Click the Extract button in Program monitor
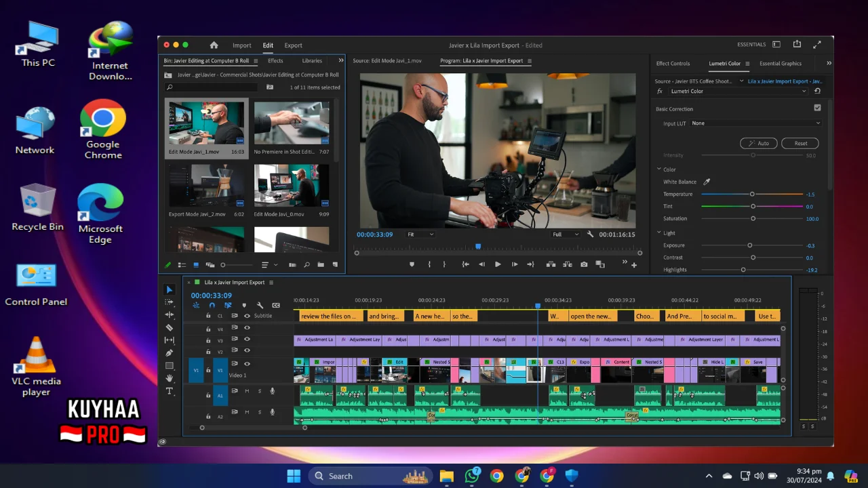The width and height of the screenshot is (868, 488). click(x=567, y=264)
